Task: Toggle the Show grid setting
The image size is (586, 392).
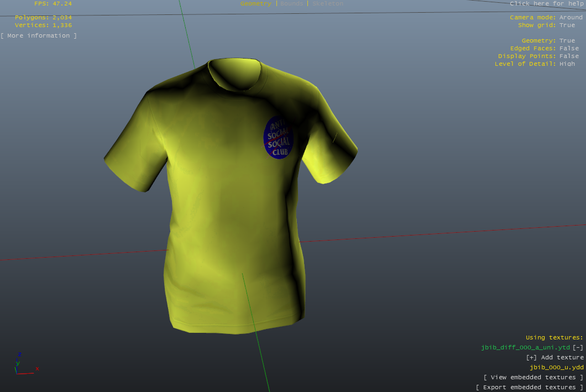Action: tap(567, 25)
